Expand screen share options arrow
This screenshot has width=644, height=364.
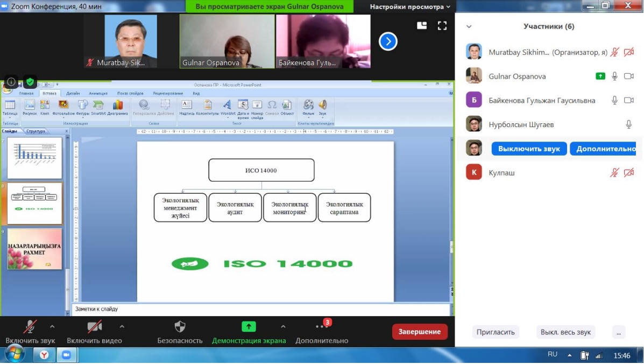pos(283,326)
